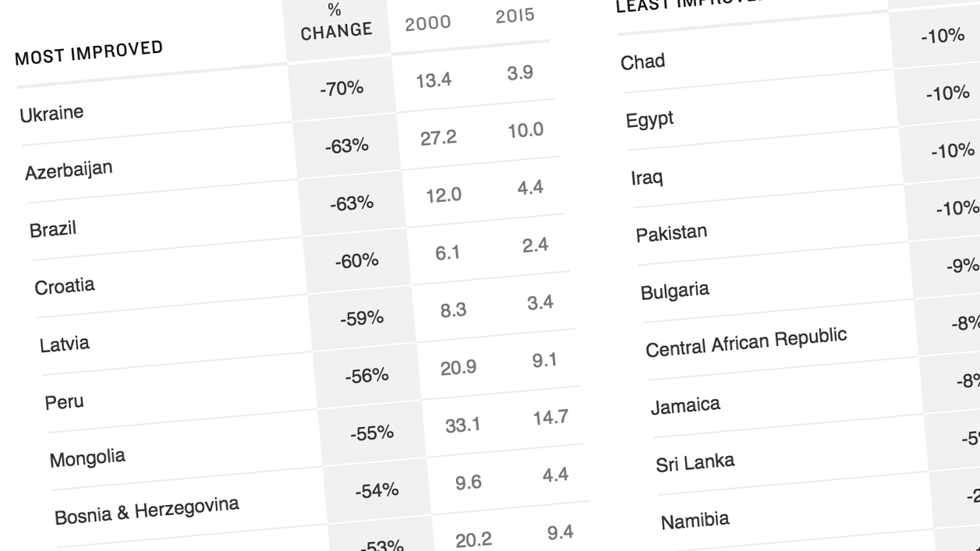Select Brazil in the most improved list

click(x=53, y=229)
